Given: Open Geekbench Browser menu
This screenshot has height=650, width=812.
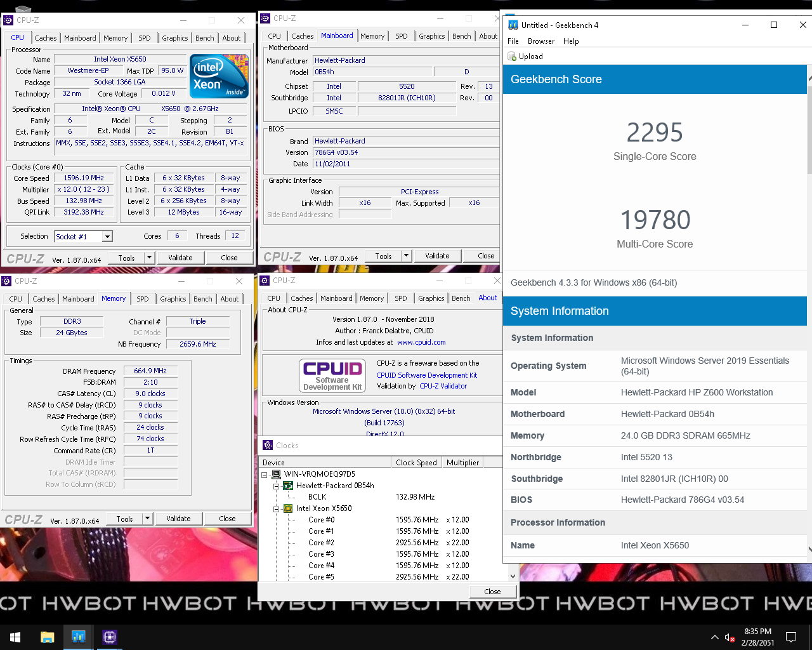Looking at the screenshot, I should pos(541,41).
